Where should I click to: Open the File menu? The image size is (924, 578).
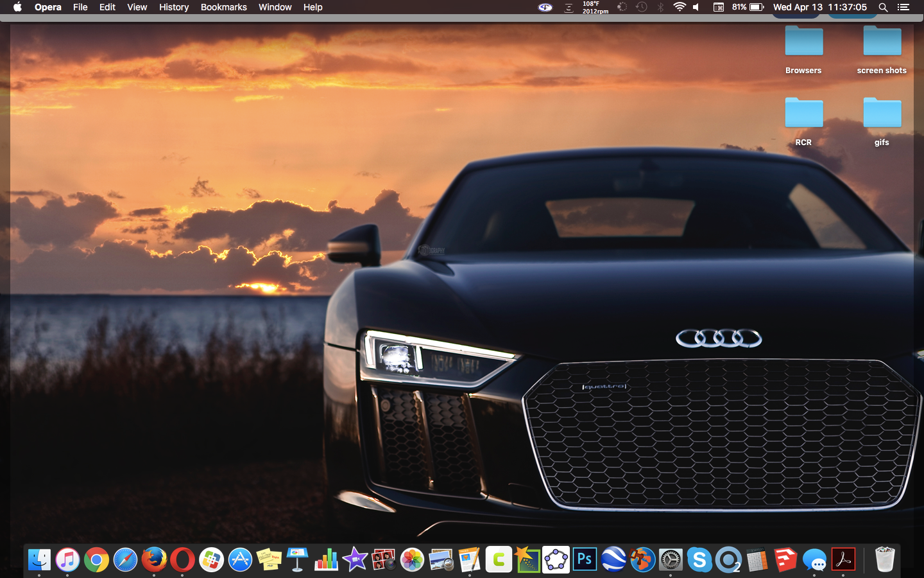coord(80,7)
